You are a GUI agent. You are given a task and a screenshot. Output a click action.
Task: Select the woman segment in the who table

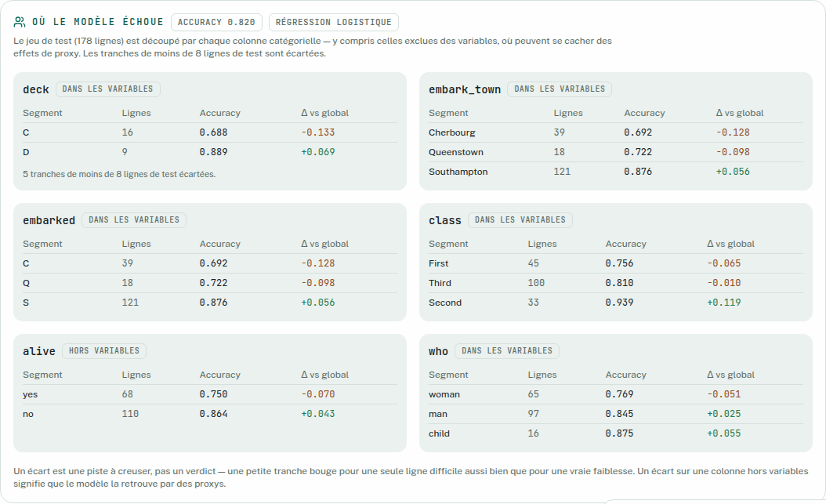(x=444, y=394)
